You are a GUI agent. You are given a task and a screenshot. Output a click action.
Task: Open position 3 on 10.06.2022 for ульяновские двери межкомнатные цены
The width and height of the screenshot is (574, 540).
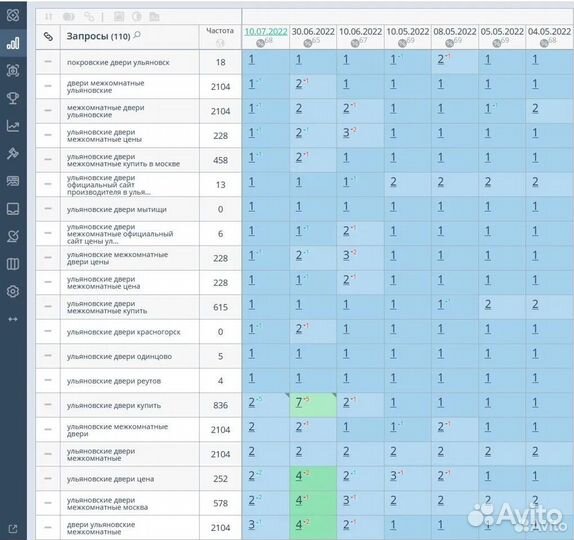pos(346,133)
